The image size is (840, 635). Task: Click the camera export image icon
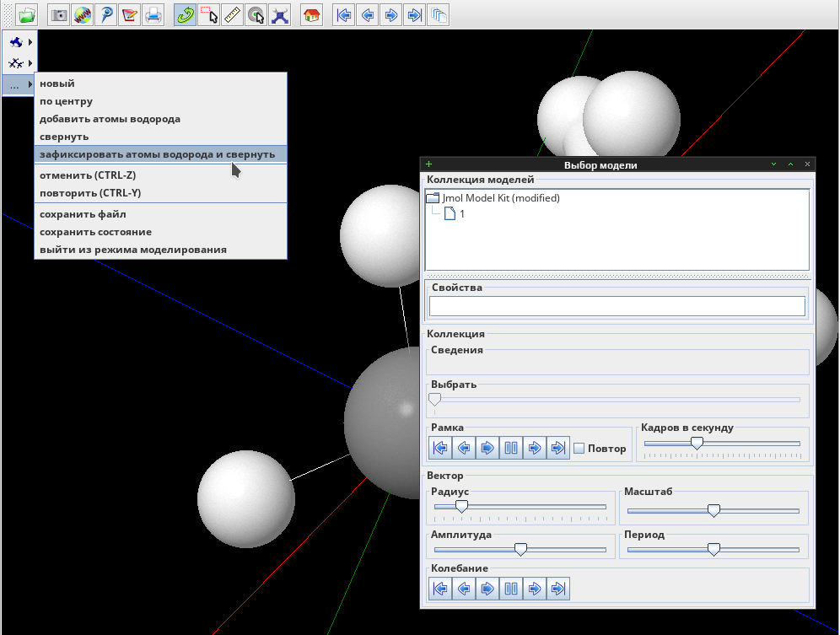click(59, 15)
